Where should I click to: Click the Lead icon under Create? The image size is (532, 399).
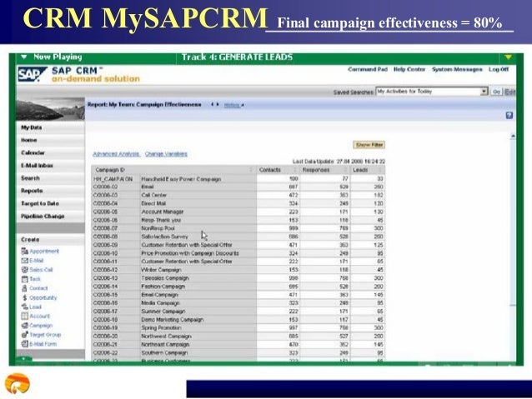24,307
